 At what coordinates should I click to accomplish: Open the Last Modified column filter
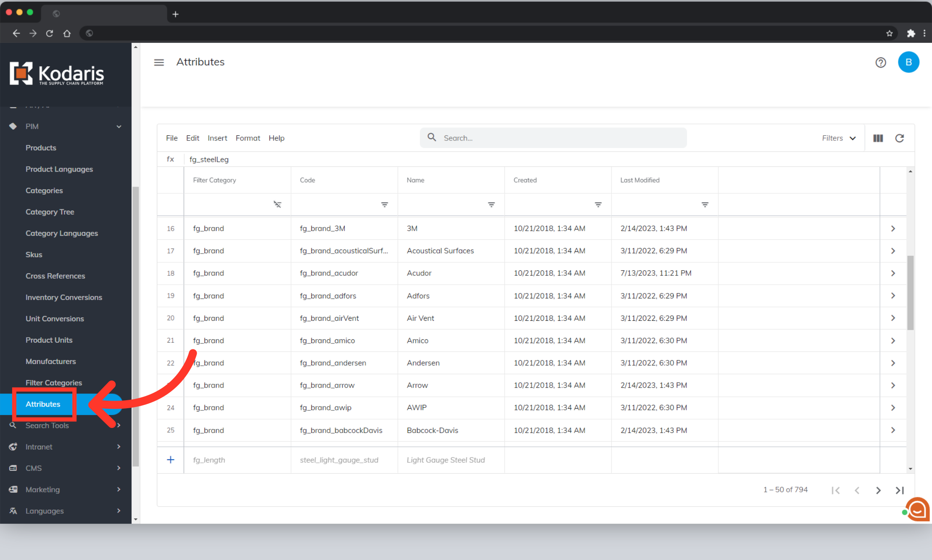(705, 205)
